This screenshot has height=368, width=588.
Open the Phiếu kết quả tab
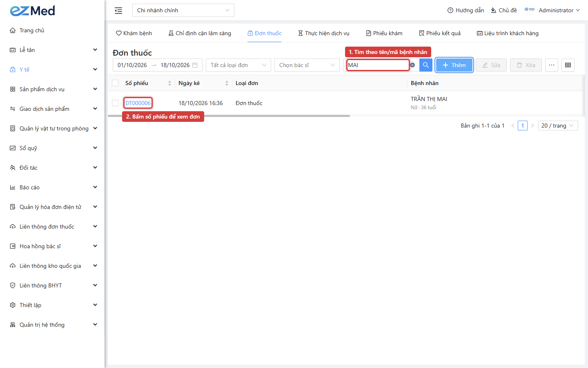(440, 33)
